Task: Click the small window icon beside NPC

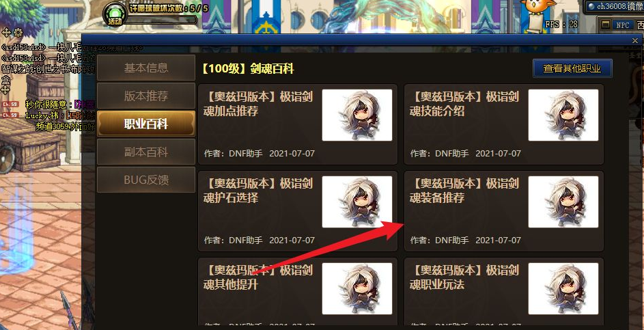Action: pyautogui.click(x=605, y=25)
